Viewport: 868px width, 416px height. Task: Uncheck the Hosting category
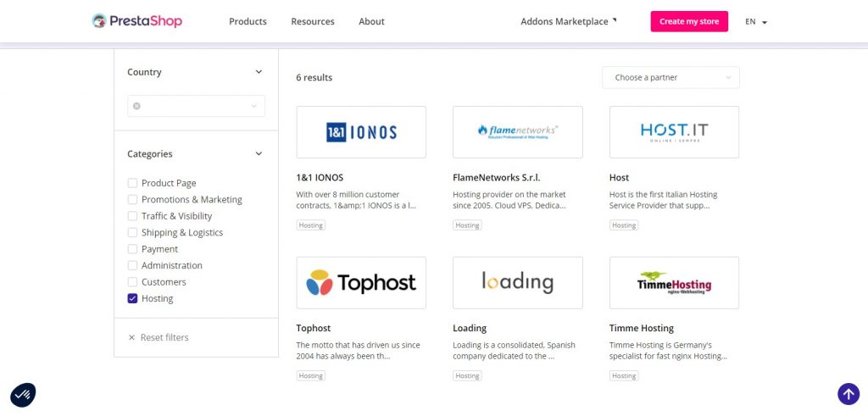pyautogui.click(x=132, y=298)
